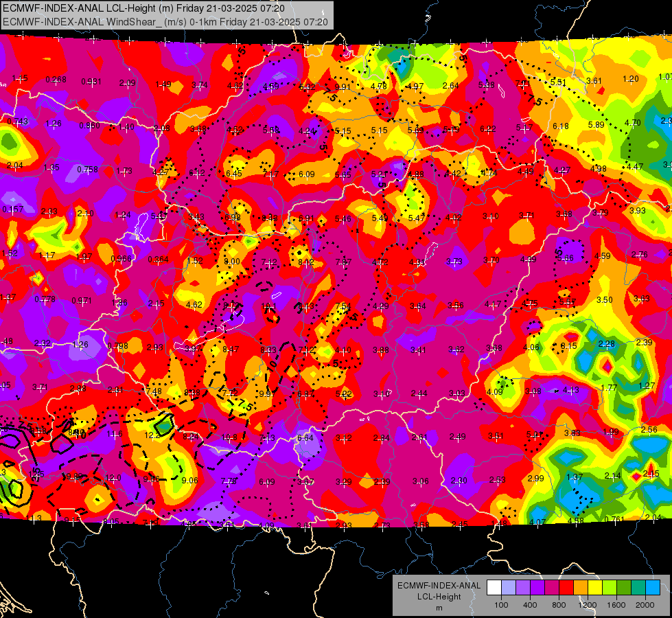Click the wind shear value '0.798'
Viewport: 672px width, 618px height.
click(x=118, y=345)
